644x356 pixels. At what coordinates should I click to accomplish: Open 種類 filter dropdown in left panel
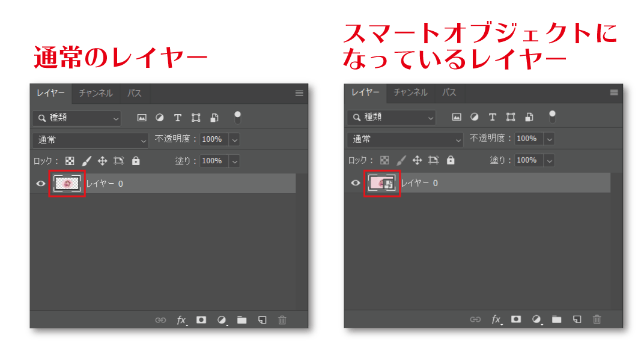(77, 118)
